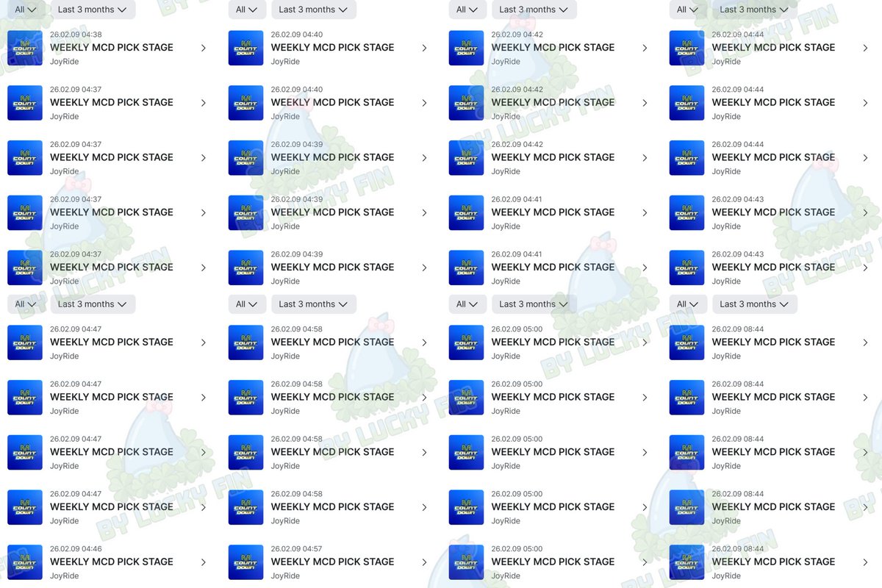Expand Last 3 months heading the 04:40 list
Screen dimensions: 882x588
coord(314,10)
